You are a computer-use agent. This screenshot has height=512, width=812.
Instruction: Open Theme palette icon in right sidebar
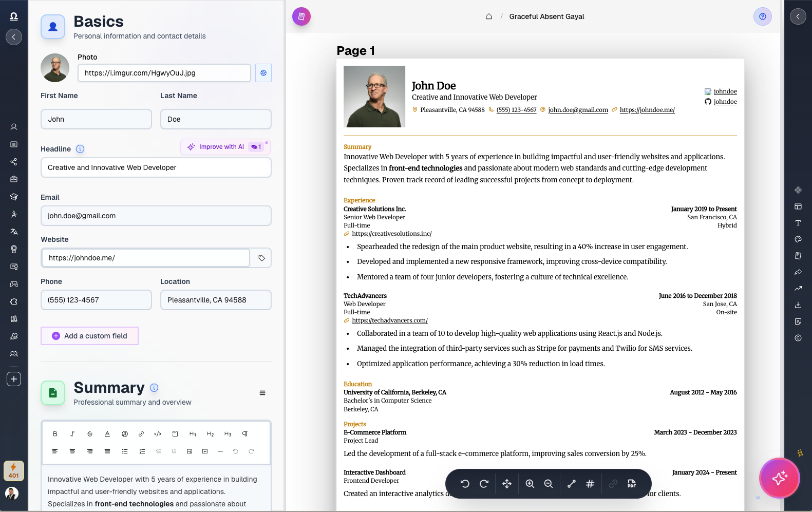[798, 239]
